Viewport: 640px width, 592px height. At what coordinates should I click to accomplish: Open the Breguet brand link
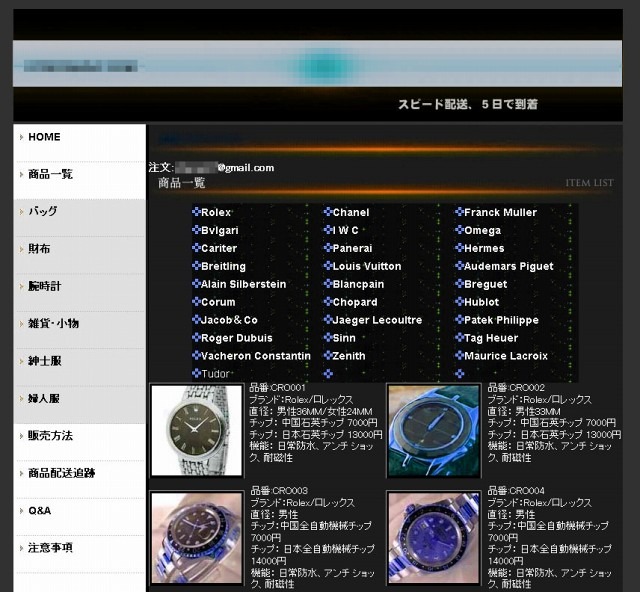click(486, 284)
